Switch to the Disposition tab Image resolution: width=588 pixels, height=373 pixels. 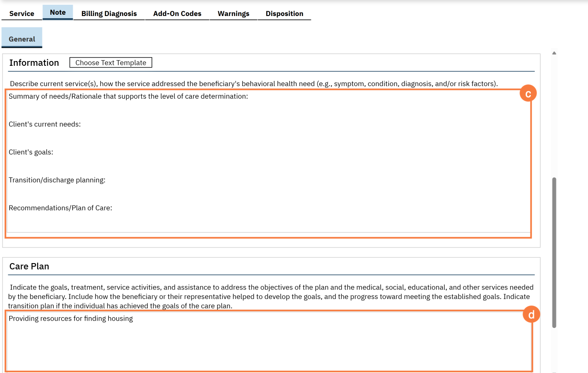[x=284, y=13]
